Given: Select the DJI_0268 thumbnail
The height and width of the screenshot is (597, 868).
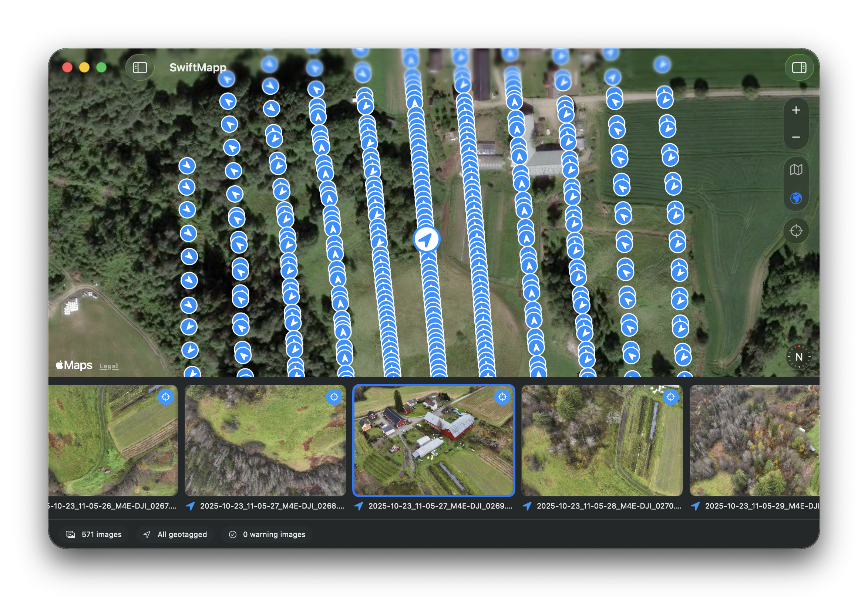Looking at the screenshot, I should click(265, 440).
